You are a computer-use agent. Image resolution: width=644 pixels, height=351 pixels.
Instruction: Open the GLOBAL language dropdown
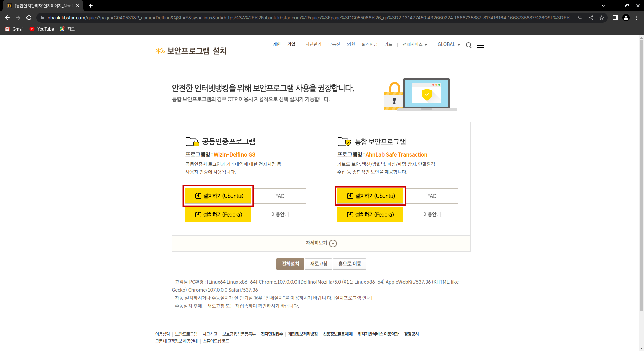tap(448, 44)
